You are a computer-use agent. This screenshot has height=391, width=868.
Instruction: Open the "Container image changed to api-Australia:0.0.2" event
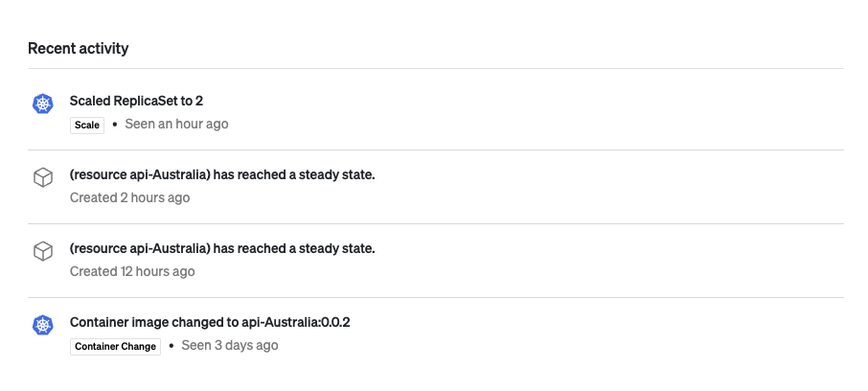[x=210, y=322]
